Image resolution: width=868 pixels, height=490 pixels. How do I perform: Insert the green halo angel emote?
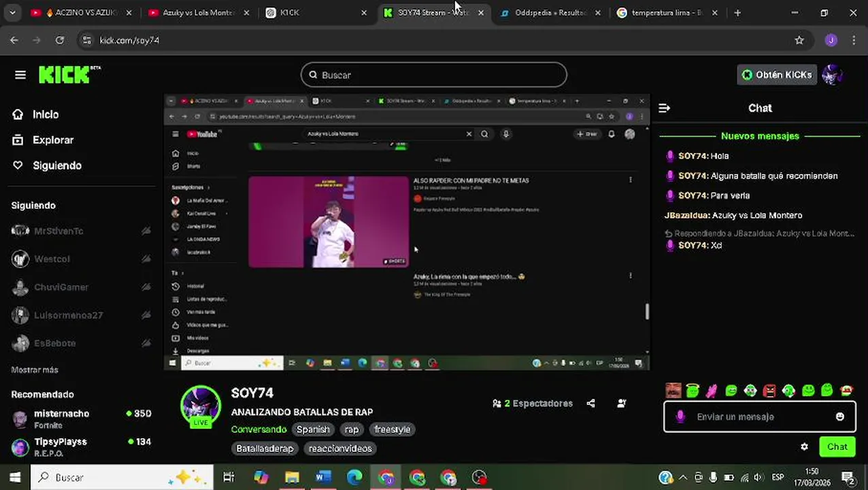pyautogui.click(x=692, y=391)
